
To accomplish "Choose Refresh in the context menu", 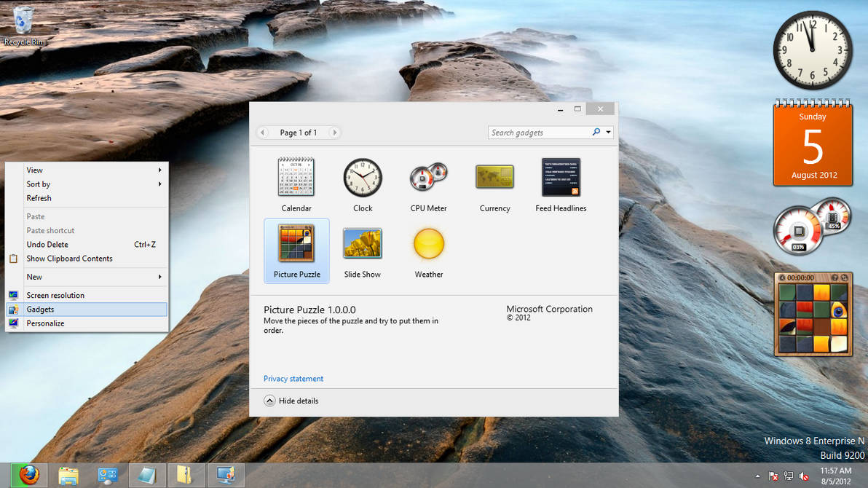I will coord(87,197).
